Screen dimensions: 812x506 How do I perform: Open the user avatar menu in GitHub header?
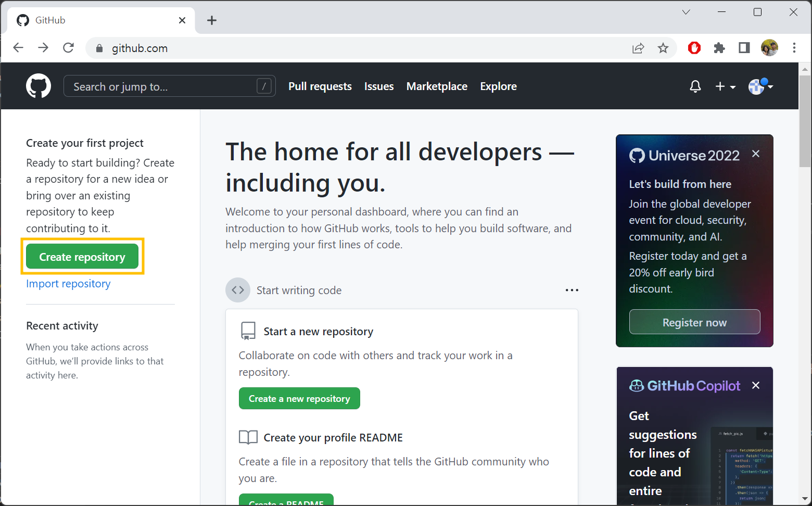[x=760, y=86]
